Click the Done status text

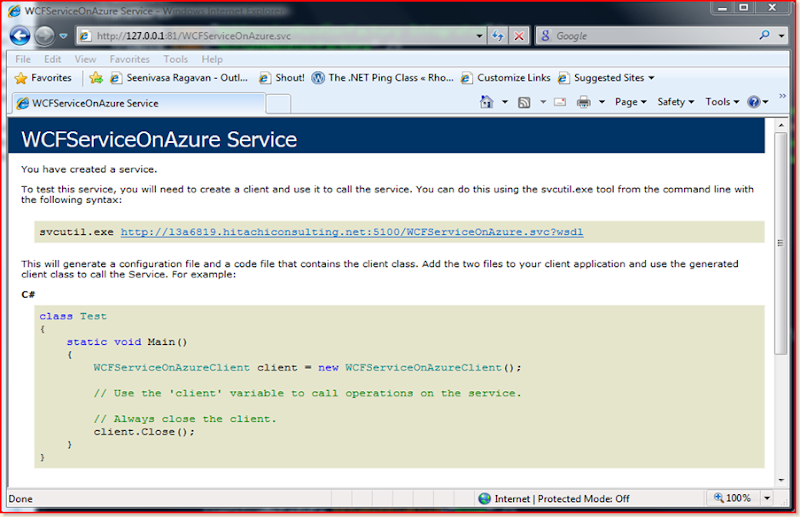(x=20, y=499)
